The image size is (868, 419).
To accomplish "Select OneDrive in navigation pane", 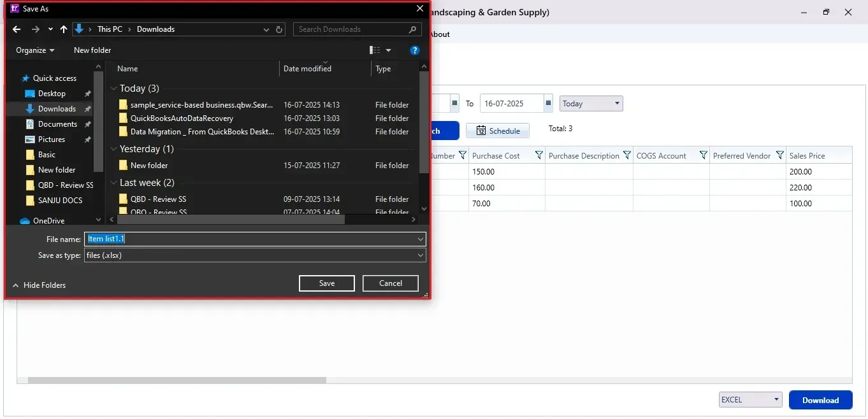I will pos(48,221).
